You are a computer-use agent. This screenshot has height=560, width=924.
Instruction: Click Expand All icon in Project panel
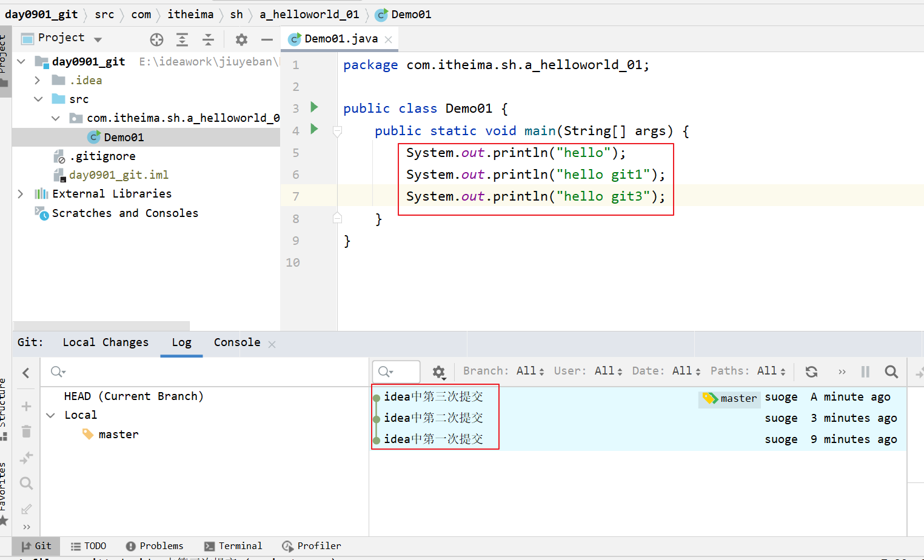[182, 40]
